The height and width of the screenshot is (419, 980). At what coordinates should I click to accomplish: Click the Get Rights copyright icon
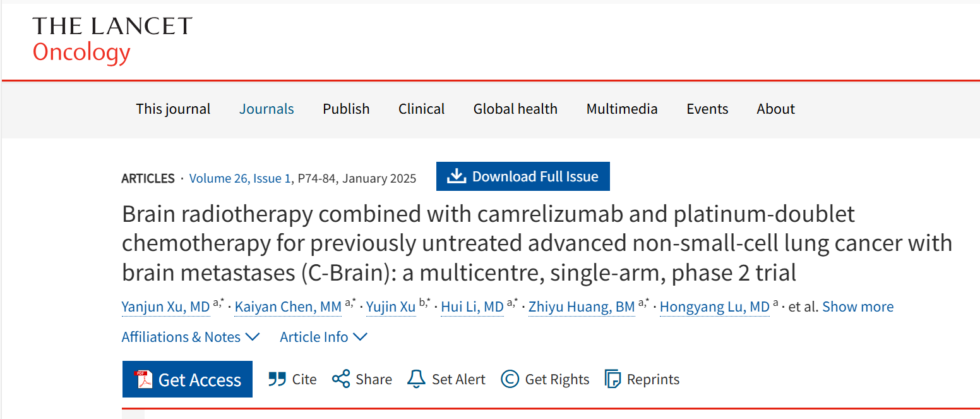pyautogui.click(x=510, y=379)
